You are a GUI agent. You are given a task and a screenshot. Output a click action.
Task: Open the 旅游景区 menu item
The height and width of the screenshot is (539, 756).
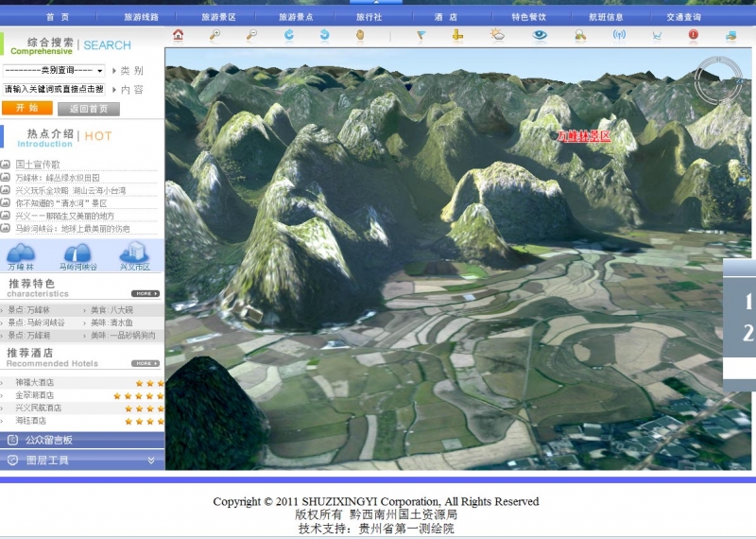218,17
